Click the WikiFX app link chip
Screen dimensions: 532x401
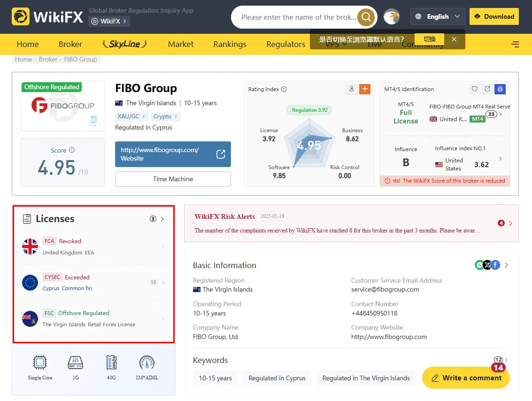tap(109, 21)
